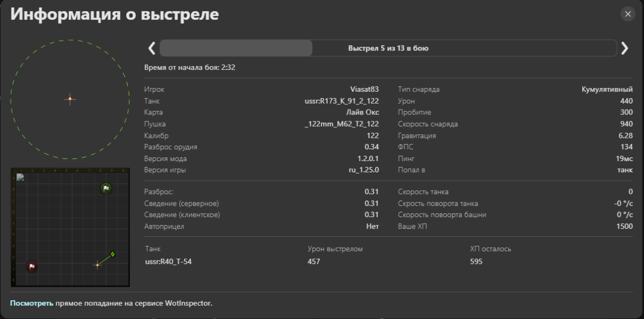Image resolution: width=644 pixels, height=319 pixels.
Task: Click the green base flag on minimap
Action: (x=106, y=189)
